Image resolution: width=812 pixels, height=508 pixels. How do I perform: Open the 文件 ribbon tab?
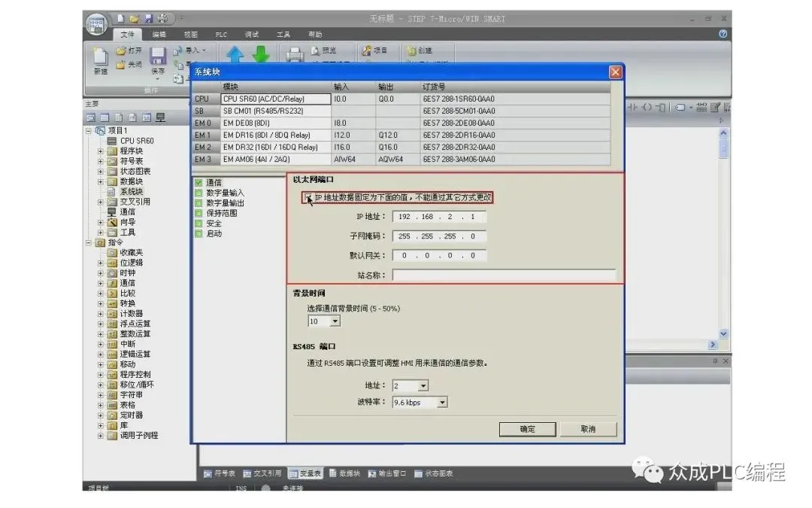(127, 34)
